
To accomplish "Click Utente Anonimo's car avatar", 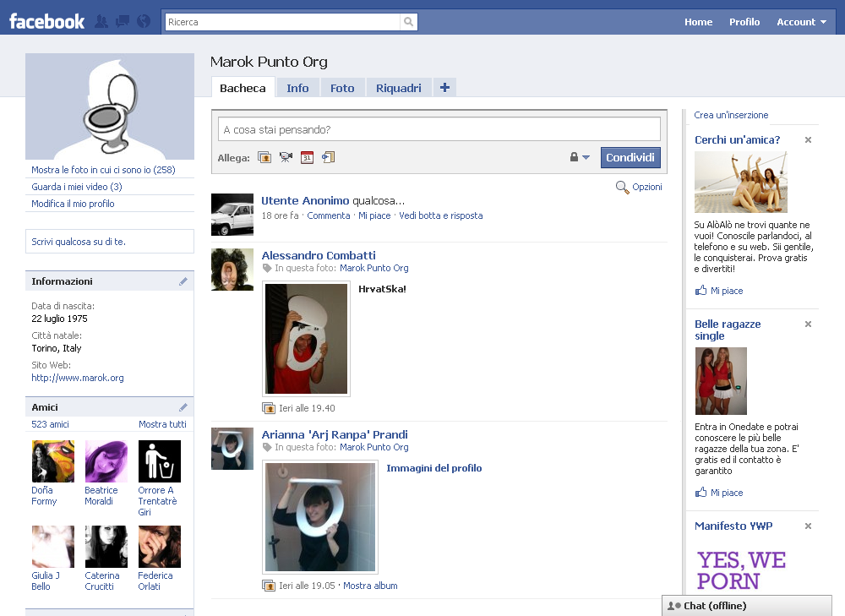I will [232, 215].
